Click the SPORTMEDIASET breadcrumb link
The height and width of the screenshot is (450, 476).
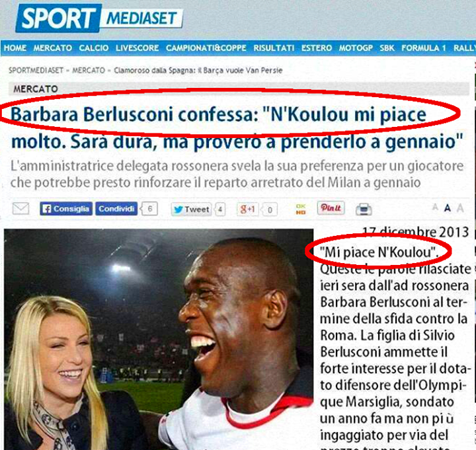coord(36,71)
